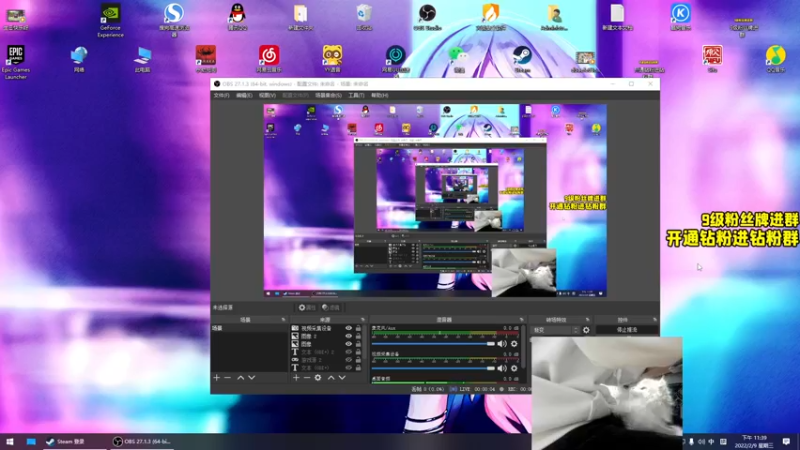800x450 pixels.
Task: Toggle lock on 图像 2 source
Action: coord(358,336)
